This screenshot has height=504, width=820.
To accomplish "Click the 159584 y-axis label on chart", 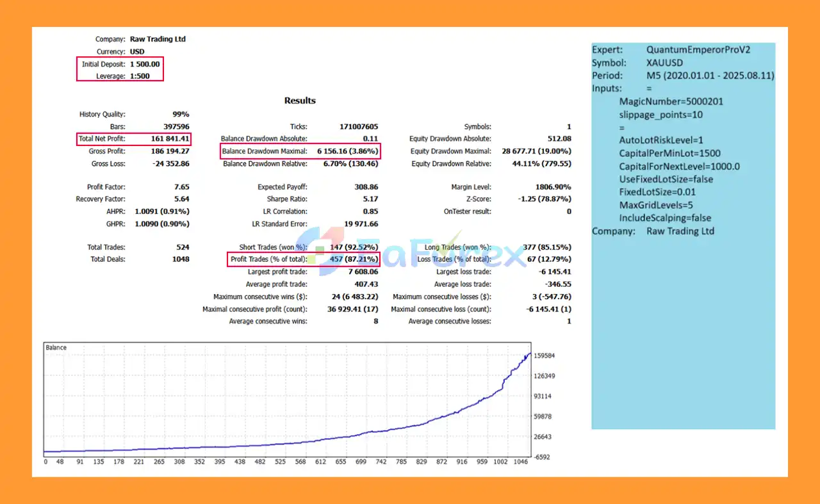I will 545,355.
